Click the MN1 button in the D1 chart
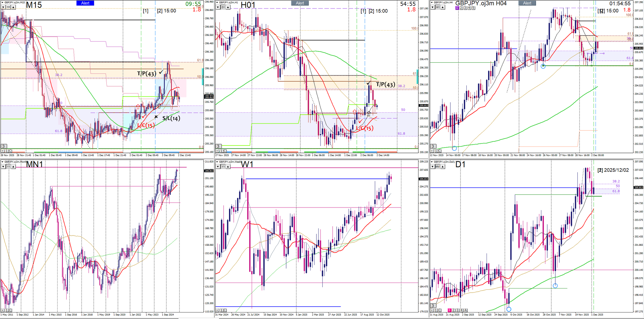 click(438, 166)
